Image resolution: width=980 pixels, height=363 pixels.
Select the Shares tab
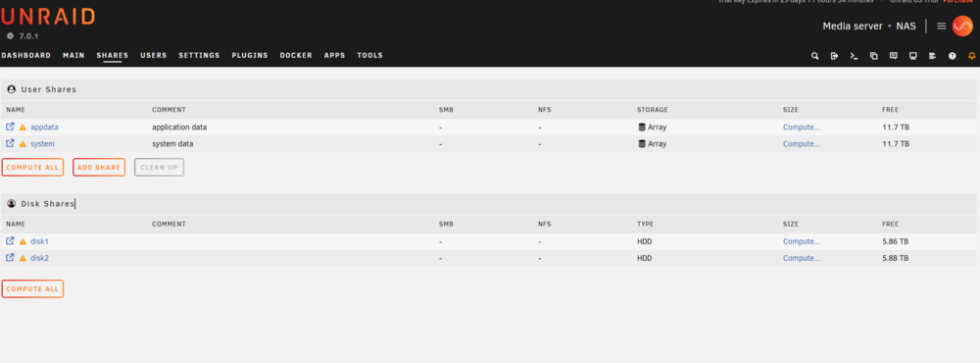pyautogui.click(x=113, y=56)
